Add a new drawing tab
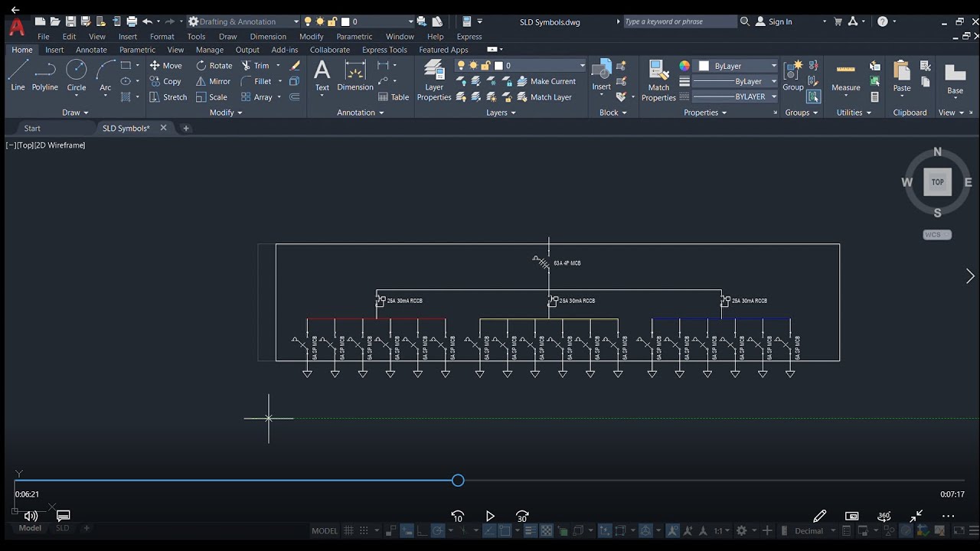This screenshot has width=980, height=551. [x=185, y=128]
